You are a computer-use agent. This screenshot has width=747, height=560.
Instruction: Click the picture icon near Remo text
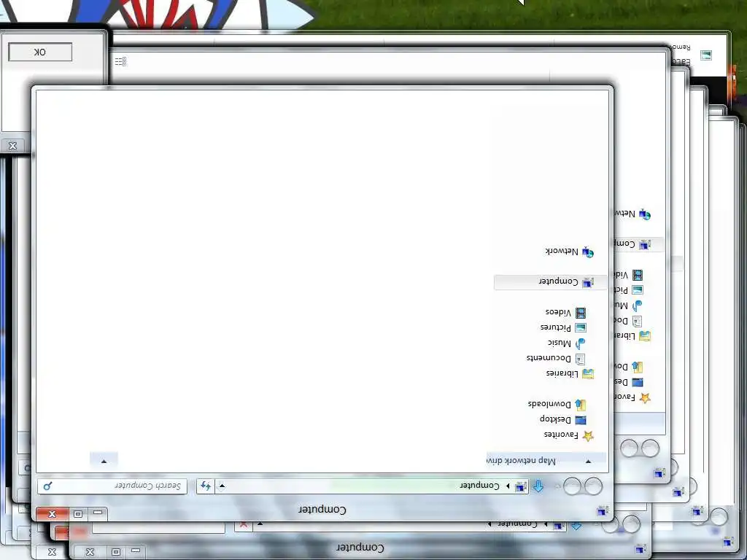tap(706, 55)
